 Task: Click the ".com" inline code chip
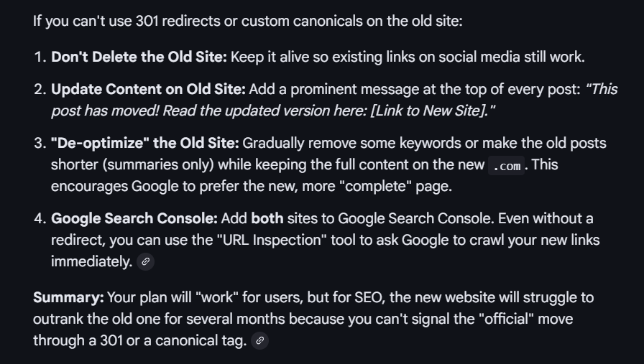point(508,165)
